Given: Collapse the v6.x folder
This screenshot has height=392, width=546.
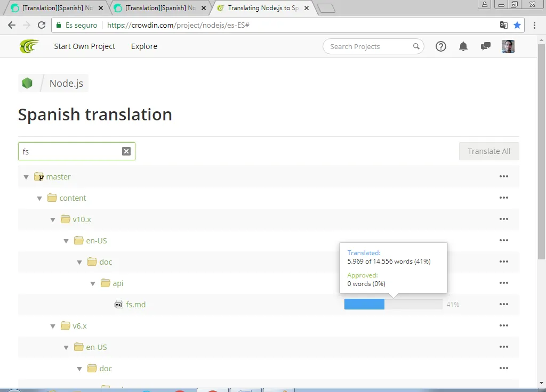Looking at the screenshot, I should click(53, 326).
